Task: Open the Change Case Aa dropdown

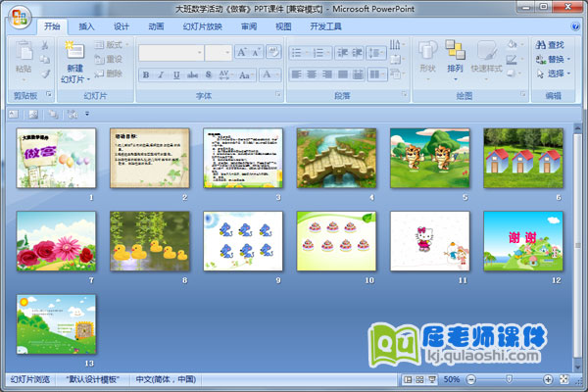Action: pos(246,75)
